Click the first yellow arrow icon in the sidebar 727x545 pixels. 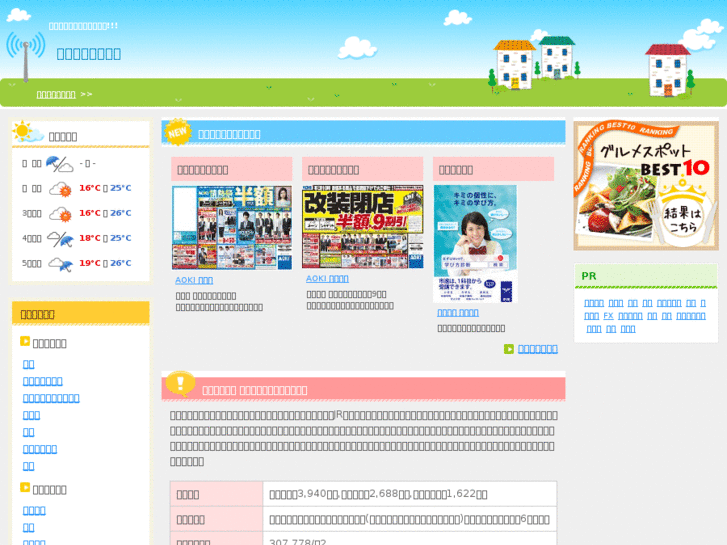[x=25, y=341]
